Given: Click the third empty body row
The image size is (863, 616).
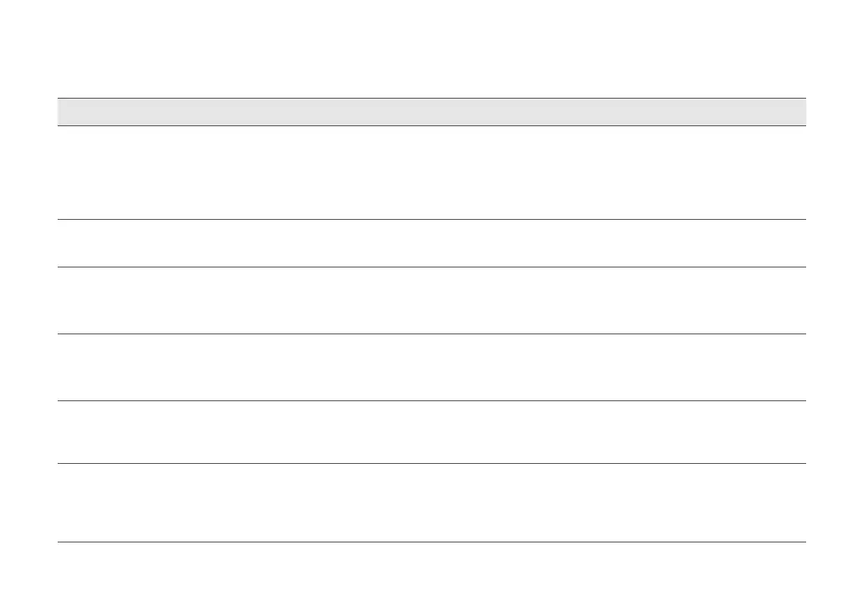Looking at the screenshot, I should pos(431,300).
